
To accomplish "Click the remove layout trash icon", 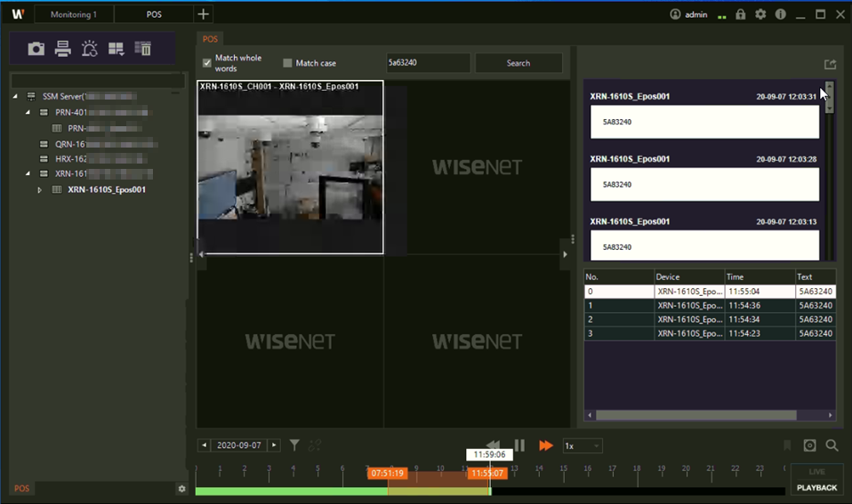I will [143, 48].
